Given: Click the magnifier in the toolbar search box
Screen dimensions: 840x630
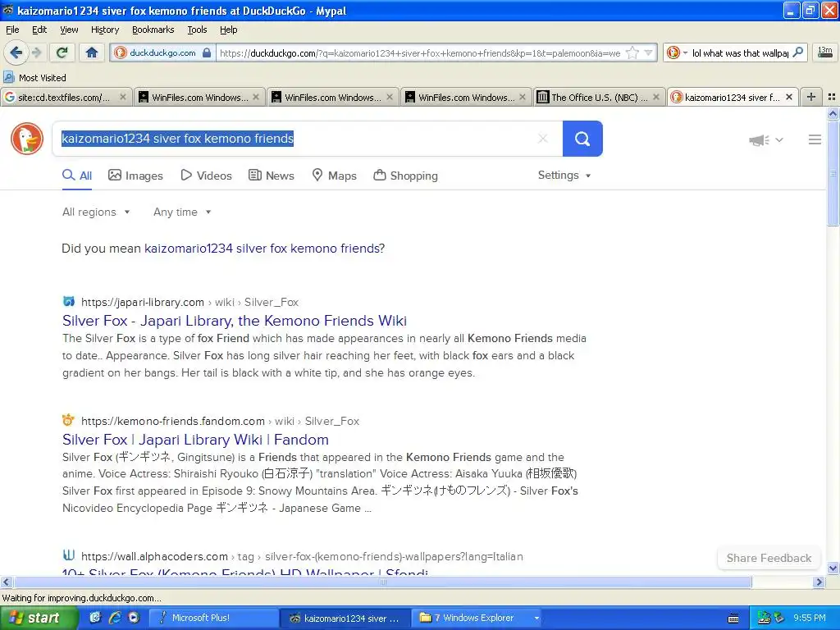Looking at the screenshot, I should tap(797, 52).
